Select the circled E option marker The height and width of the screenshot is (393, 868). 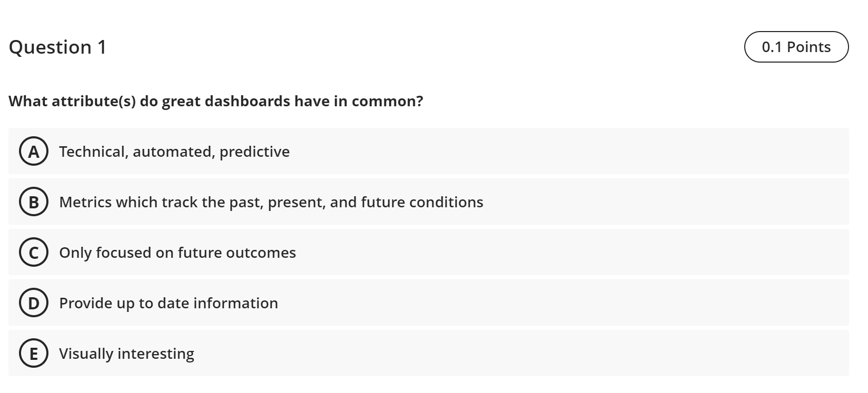coord(33,354)
